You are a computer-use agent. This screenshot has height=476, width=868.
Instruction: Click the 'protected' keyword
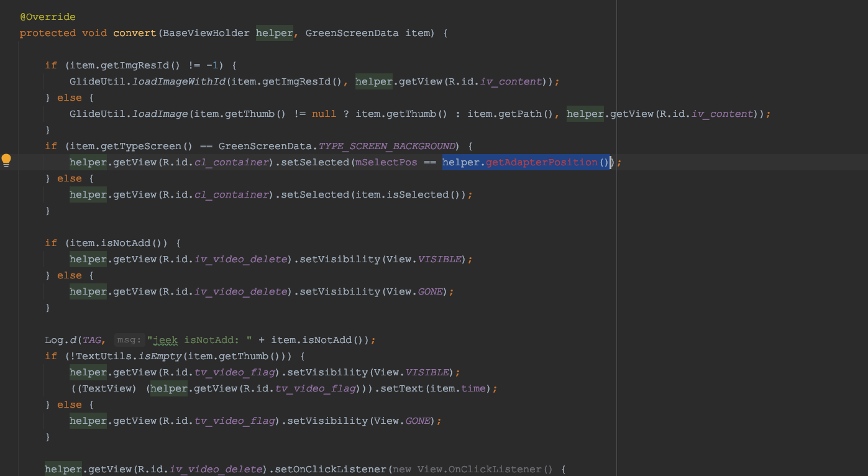[x=48, y=33]
